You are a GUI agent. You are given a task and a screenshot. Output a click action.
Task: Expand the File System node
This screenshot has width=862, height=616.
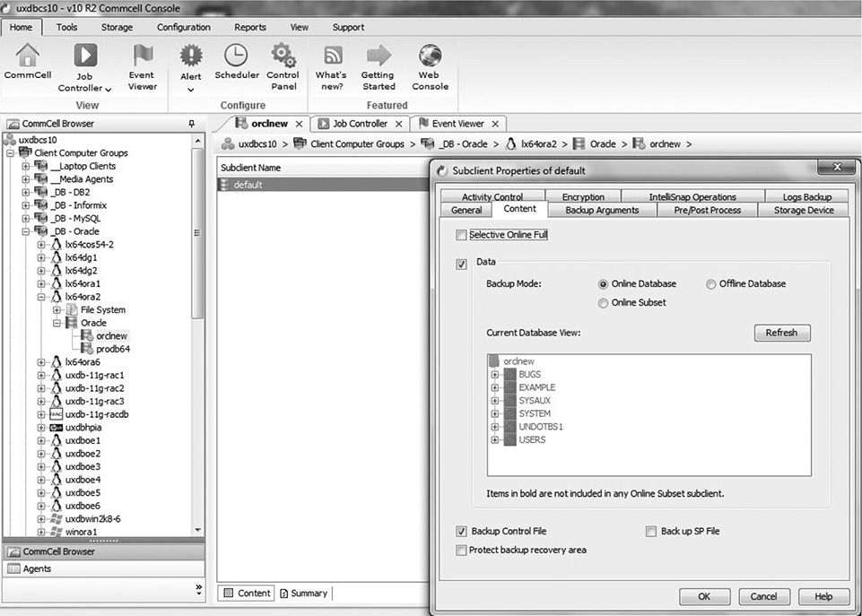click(x=57, y=310)
